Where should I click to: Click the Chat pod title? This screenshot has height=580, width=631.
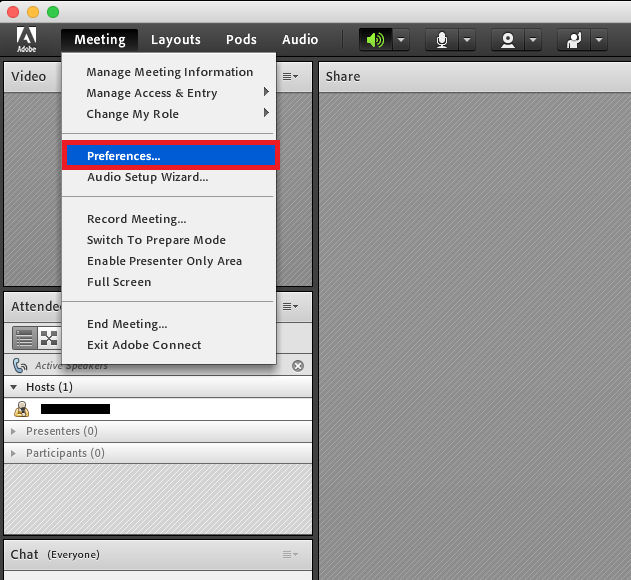(25, 554)
